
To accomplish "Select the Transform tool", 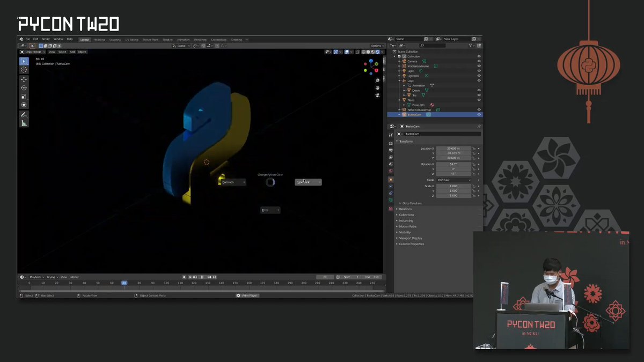I will tap(24, 105).
